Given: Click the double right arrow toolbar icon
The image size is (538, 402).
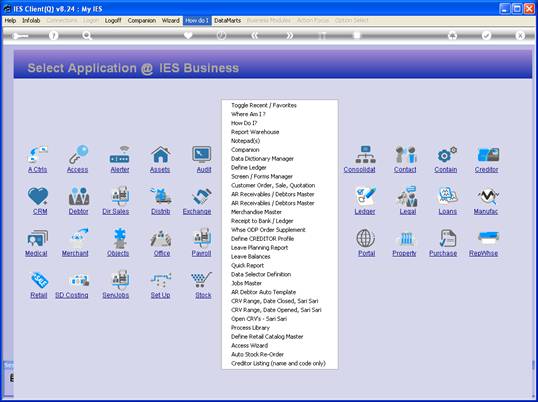Looking at the screenshot, I should pos(290,35).
